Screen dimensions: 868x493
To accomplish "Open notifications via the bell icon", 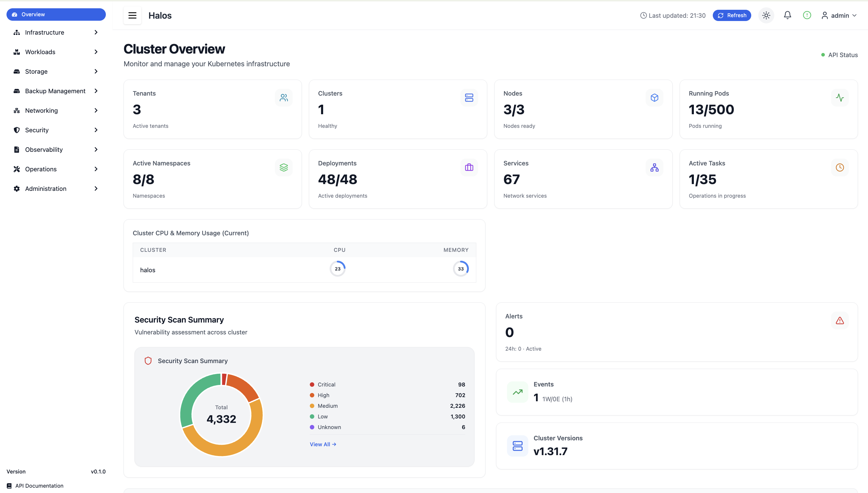I will click(x=788, y=15).
